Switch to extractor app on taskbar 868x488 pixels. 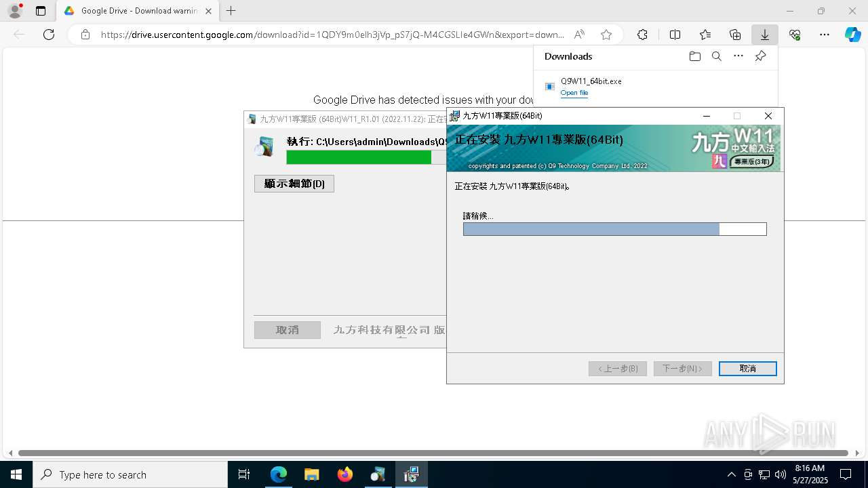(378, 474)
